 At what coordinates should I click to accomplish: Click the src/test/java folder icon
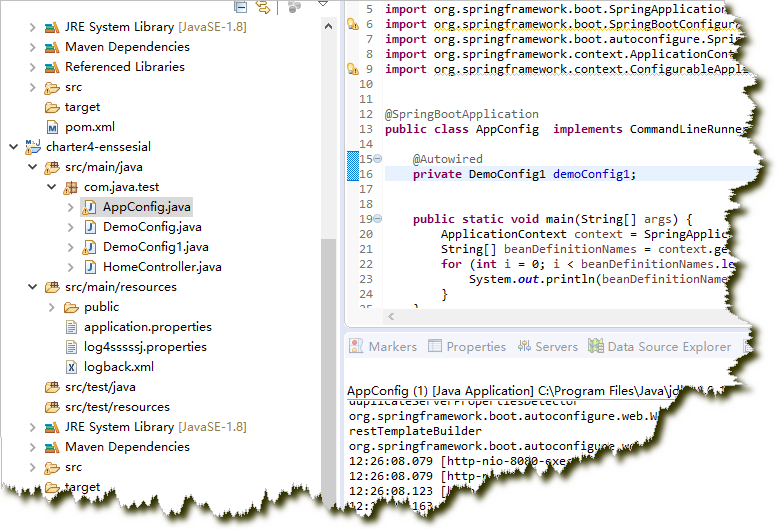pos(52,388)
